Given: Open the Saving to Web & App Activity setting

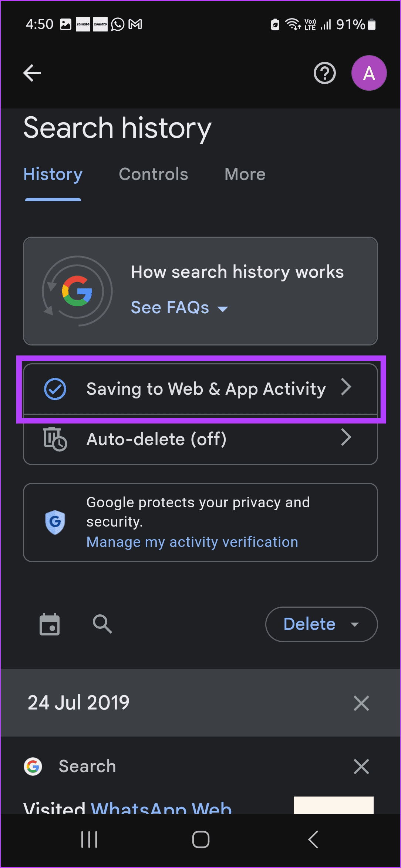Looking at the screenshot, I should click(200, 388).
